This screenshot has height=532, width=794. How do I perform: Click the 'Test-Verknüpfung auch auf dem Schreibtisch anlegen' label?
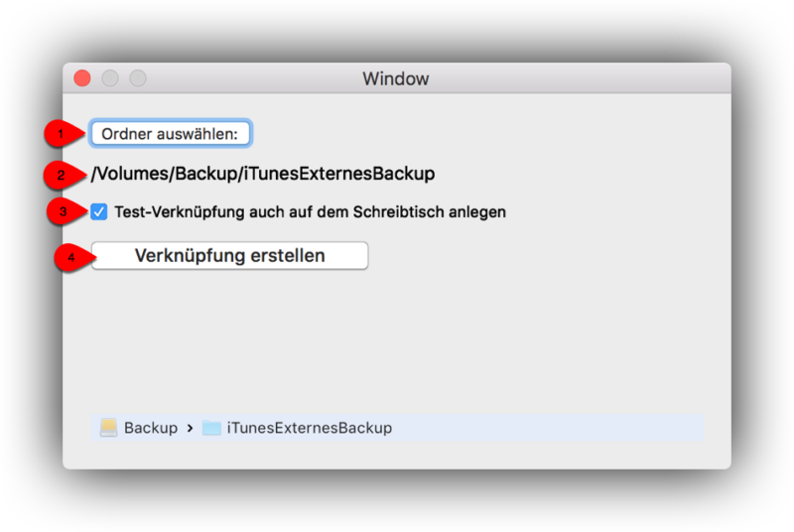click(310, 211)
